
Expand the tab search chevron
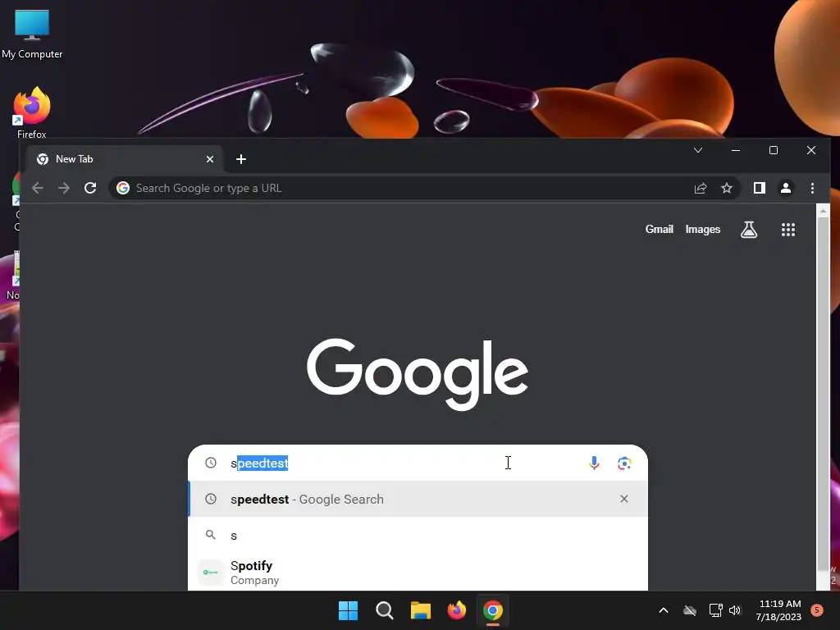[698, 151]
